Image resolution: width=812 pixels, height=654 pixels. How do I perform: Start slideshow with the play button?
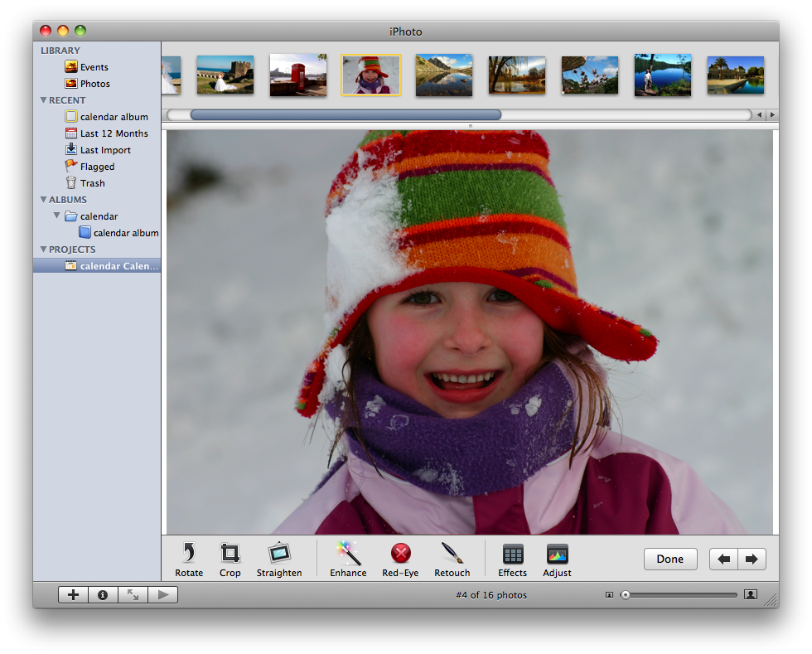coord(163,594)
